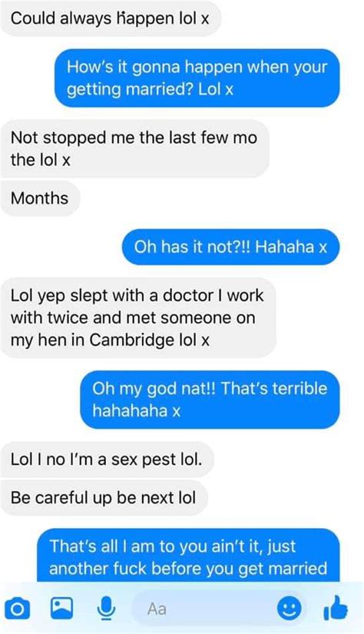
Task: Open the emoji smiley picker
Action: pos(290,608)
